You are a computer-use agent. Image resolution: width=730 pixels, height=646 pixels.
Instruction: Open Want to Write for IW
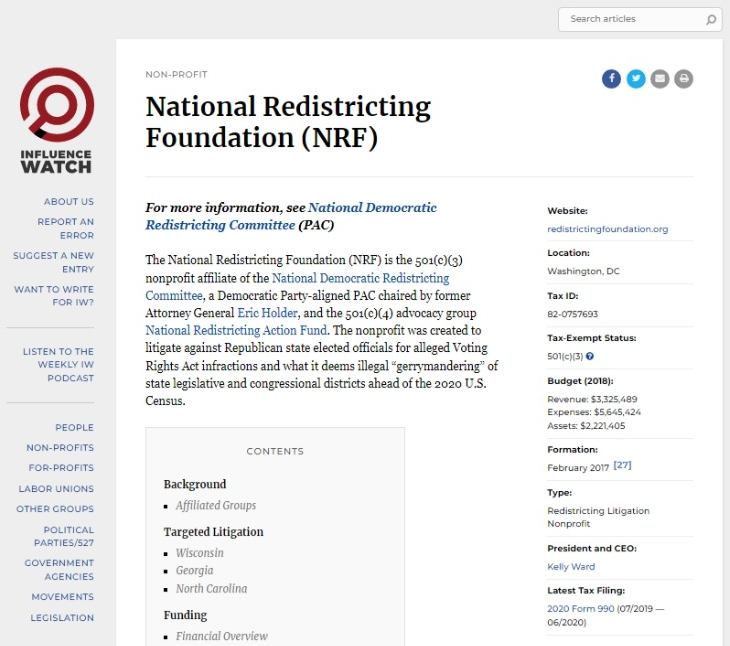point(54,296)
